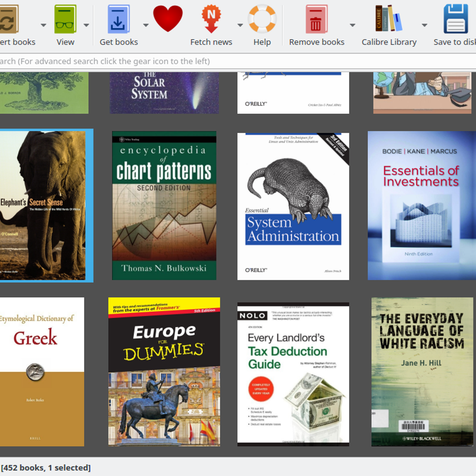Click the Help label
Viewport: 476px width, 476px height.
coord(262,42)
